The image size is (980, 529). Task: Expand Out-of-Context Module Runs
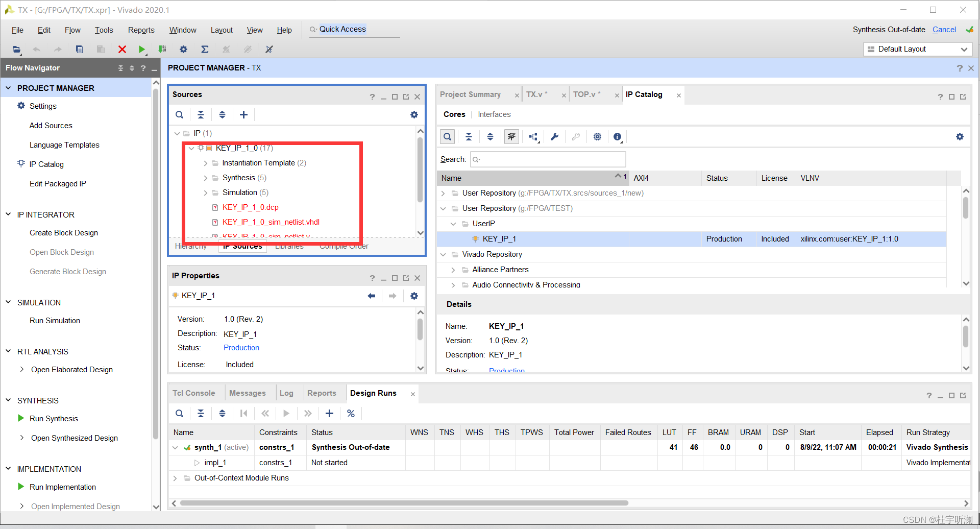(175, 478)
